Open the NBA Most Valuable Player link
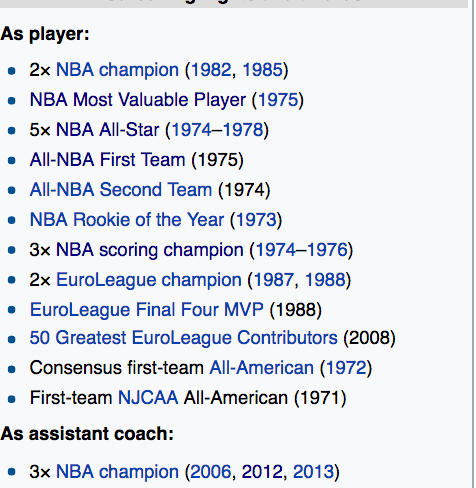The height and width of the screenshot is (488, 476). point(138,100)
